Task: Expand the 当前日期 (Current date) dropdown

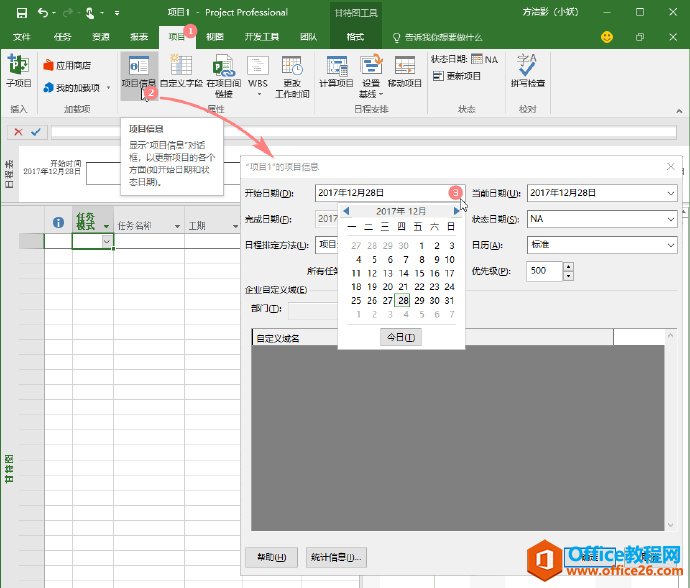Action: 669,193
